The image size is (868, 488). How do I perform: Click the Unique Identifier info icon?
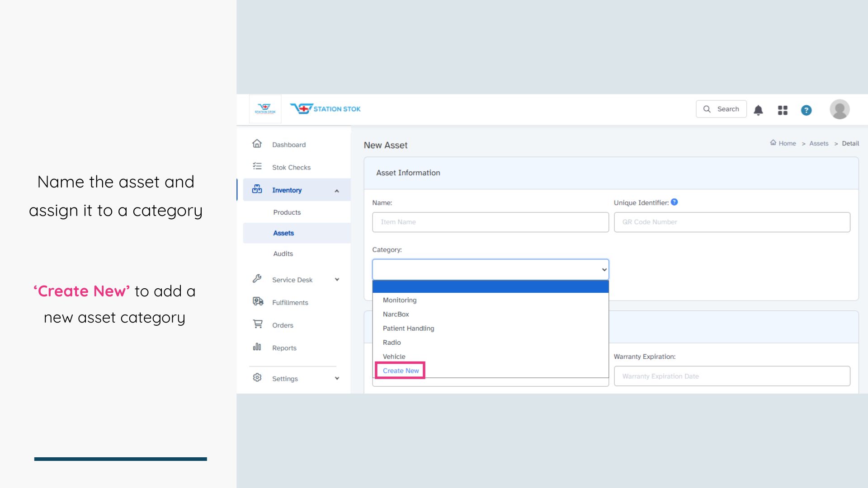[674, 202]
